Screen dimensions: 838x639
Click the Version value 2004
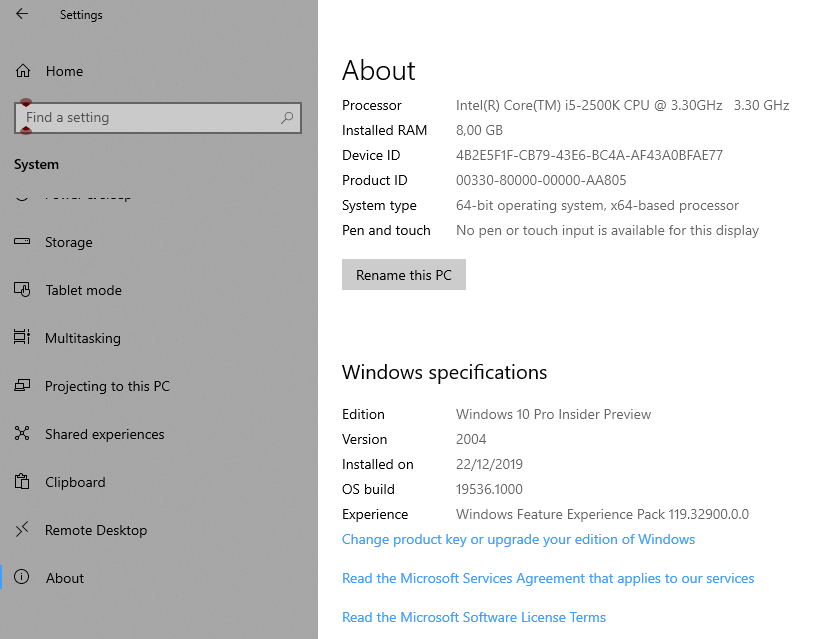pos(471,440)
